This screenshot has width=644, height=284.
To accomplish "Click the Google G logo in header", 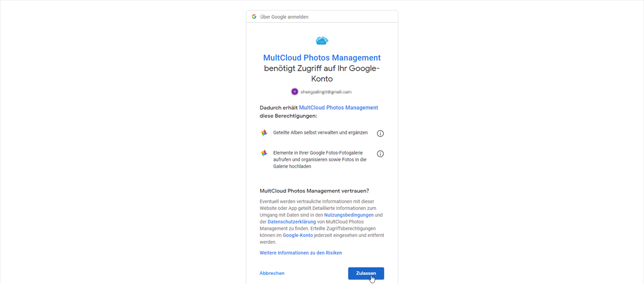I will pos(254,17).
